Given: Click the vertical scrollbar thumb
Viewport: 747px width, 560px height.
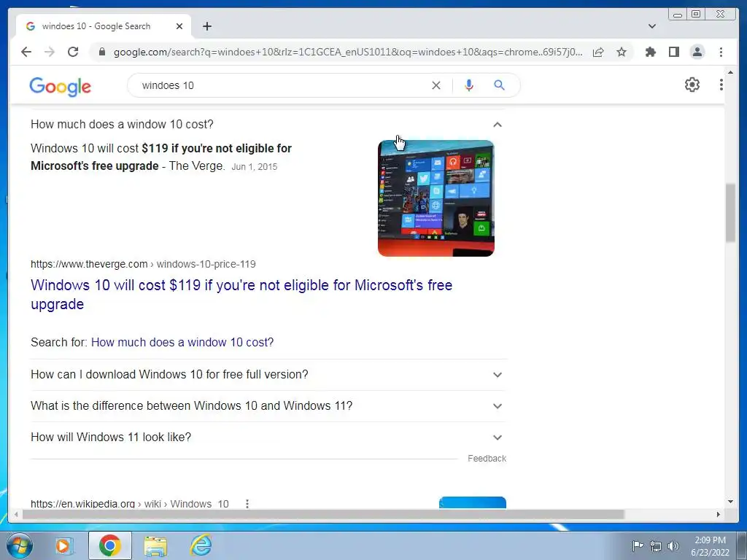Looking at the screenshot, I should [x=730, y=212].
